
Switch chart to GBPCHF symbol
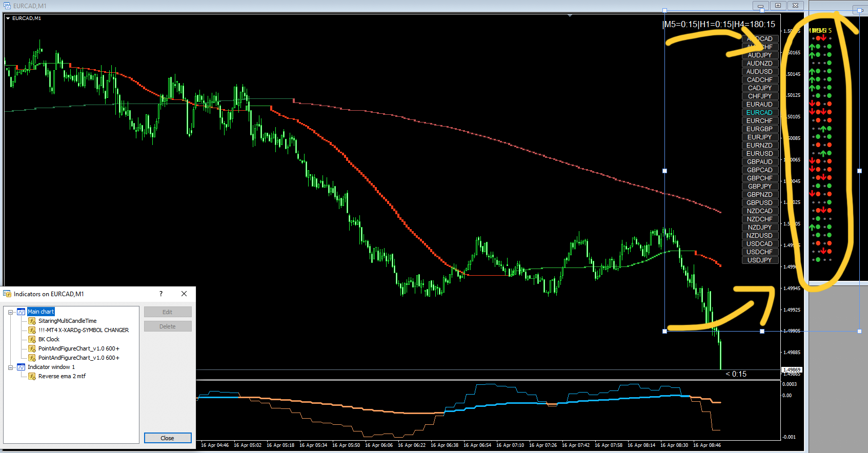coord(760,178)
